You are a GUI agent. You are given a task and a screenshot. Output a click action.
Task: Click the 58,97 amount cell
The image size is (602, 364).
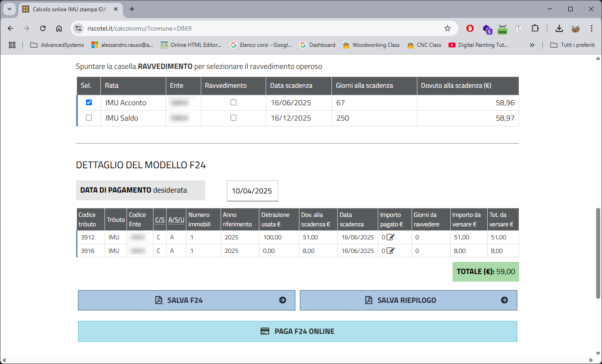[468, 118]
